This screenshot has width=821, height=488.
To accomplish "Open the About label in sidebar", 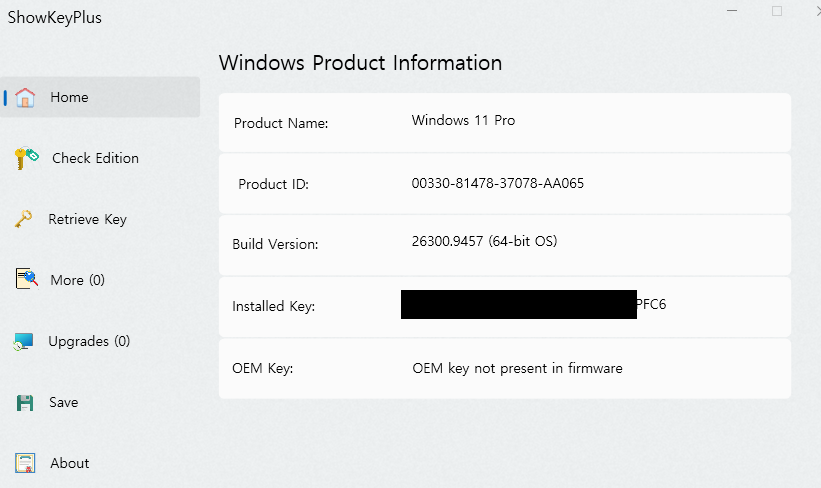I will point(70,463).
